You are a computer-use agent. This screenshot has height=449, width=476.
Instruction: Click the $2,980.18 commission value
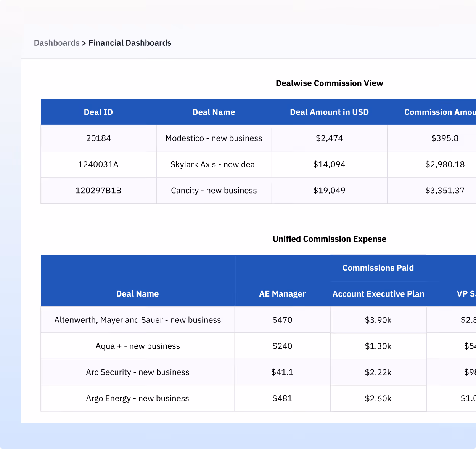point(445,164)
